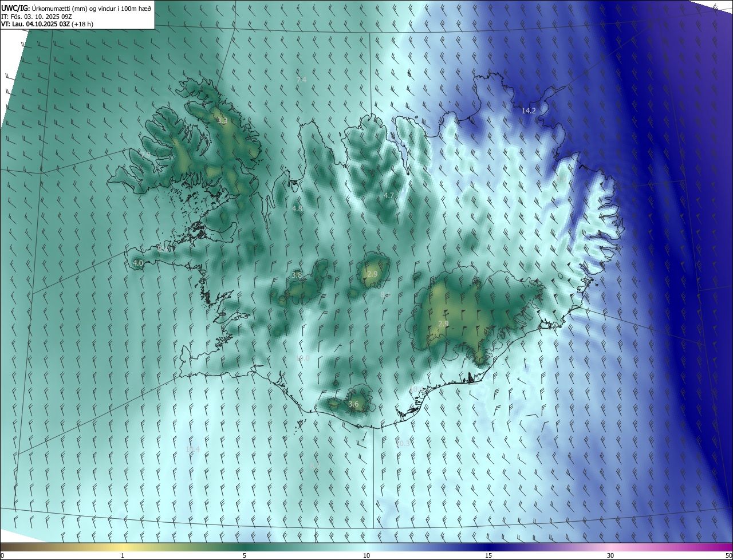Click the 10.4 value over the southwest sea

click(x=192, y=449)
